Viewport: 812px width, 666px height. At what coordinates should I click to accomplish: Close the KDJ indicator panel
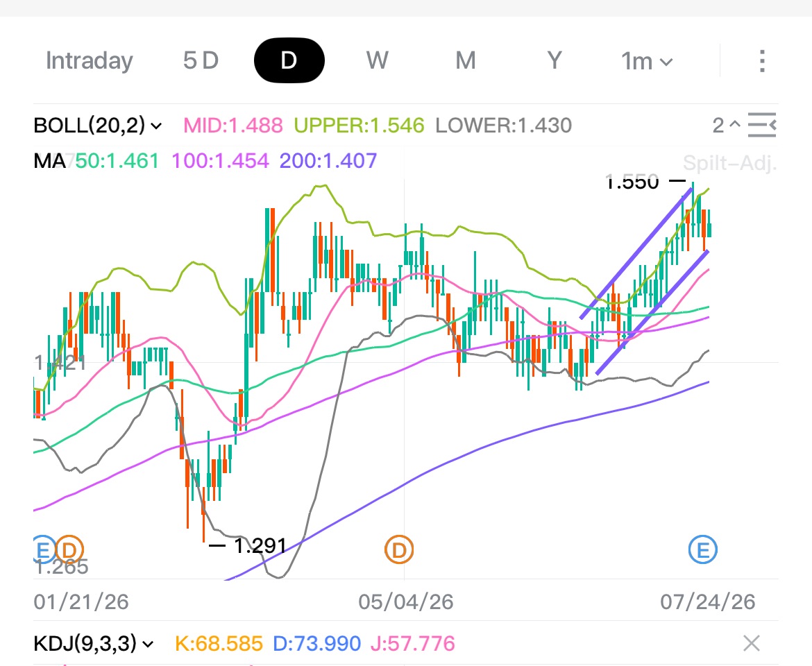(752, 643)
